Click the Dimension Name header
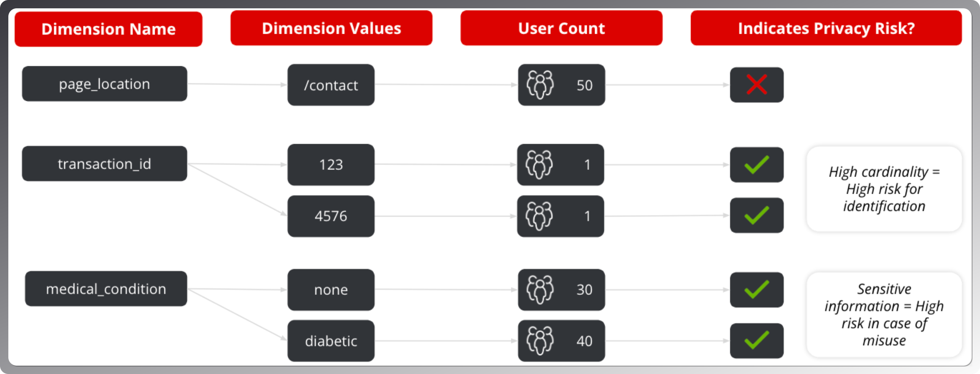Viewport: 980px width, 374px height. pyautogui.click(x=108, y=29)
